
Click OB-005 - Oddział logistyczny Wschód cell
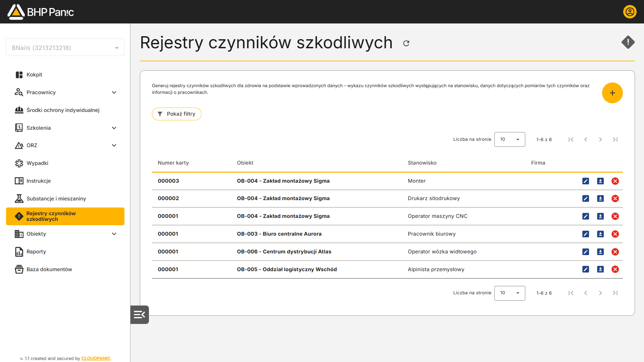pyautogui.click(x=287, y=269)
